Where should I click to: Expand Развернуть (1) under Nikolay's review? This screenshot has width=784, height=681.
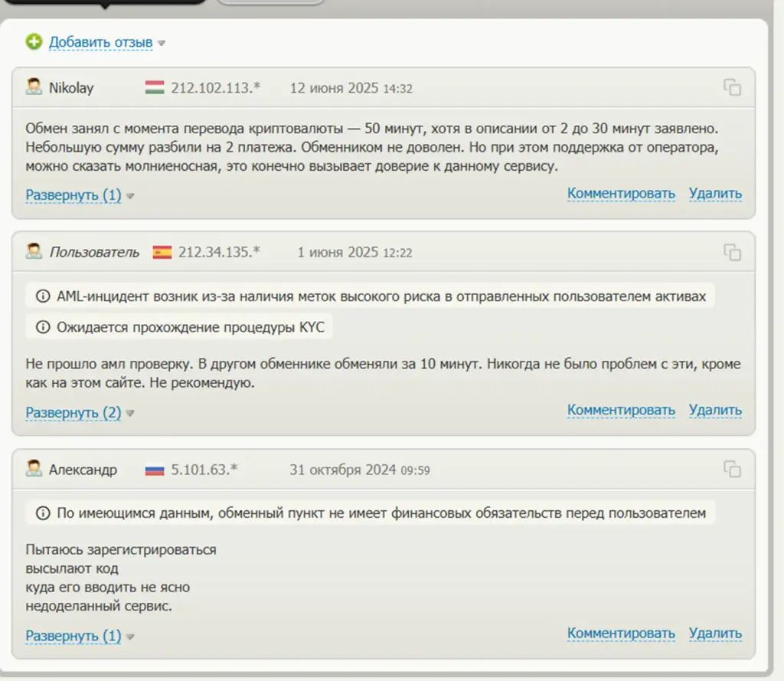click(x=73, y=195)
